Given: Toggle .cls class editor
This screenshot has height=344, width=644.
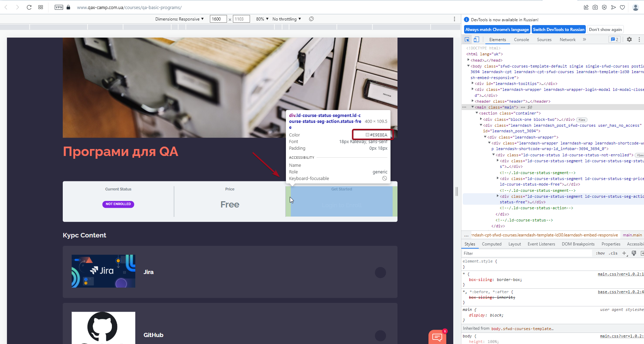Looking at the screenshot, I should pyautogui.click(x=613, y=253).
